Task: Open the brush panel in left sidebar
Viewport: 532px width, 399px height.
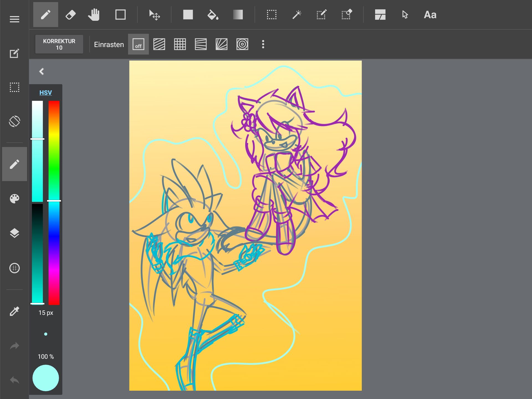Action: tap(14, 164)
